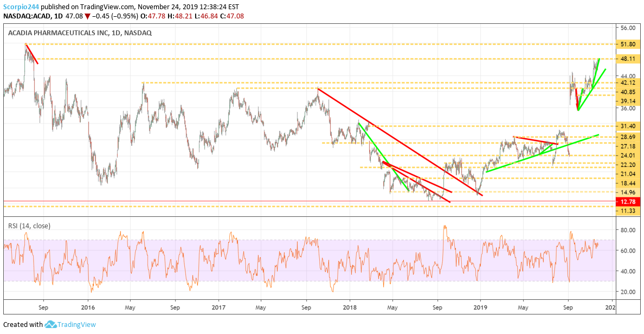Click the 11.33 price level label
Image resolution: width=644 pixels, height=334 pixels.
point(628,211)
